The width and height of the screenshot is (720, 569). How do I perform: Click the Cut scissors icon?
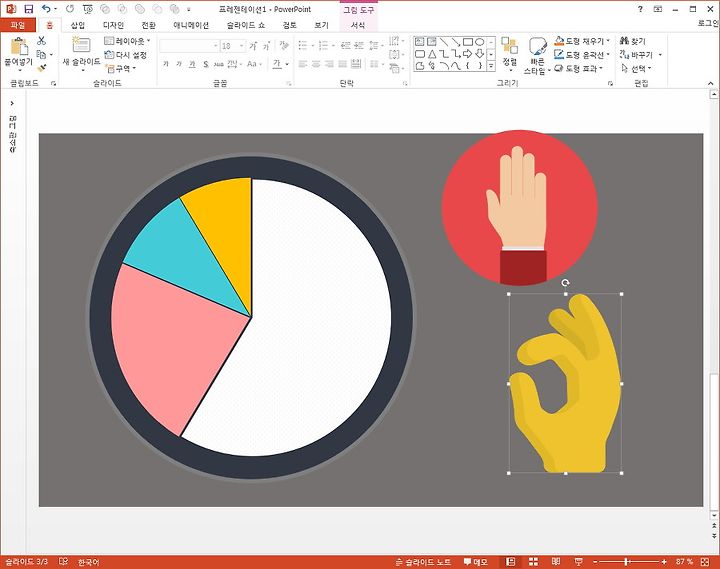click(x=41, y=40)
